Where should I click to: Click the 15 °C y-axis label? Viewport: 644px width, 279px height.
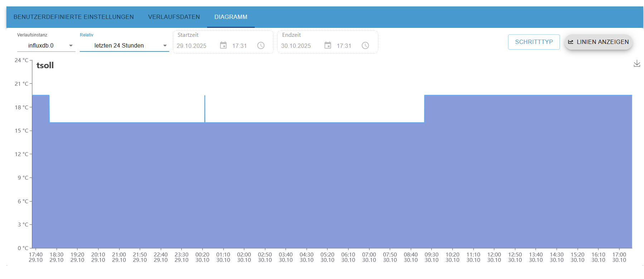tap(21, 131)
